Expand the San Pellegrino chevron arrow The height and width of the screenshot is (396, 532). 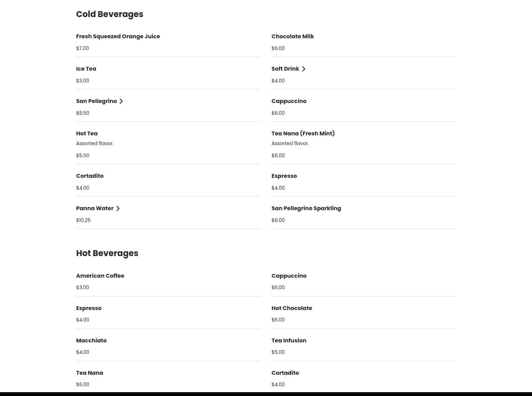coord(121,101)
